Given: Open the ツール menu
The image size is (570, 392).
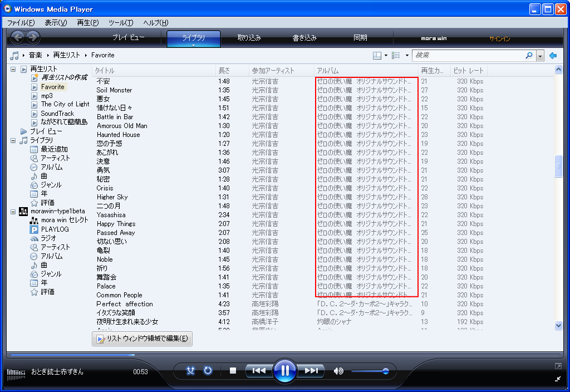Looking at the screenshot, I should (x=121, y=22).
